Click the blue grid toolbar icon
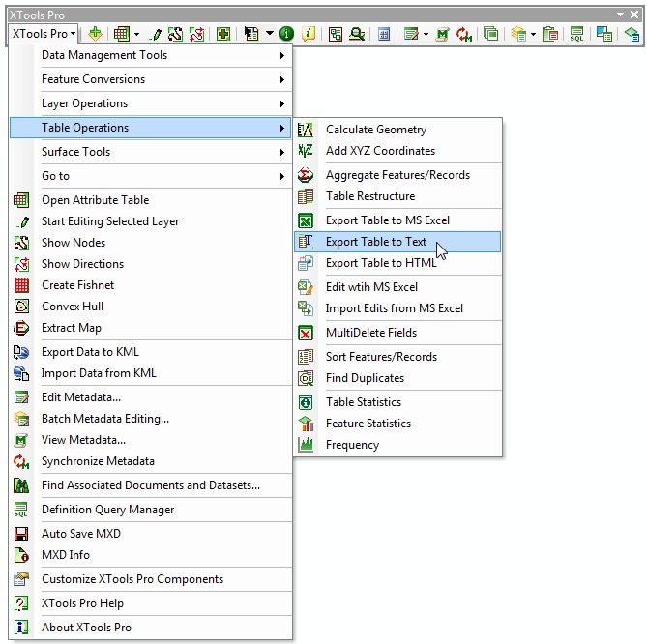Screen dimensions: 647x644 coord(384,34)
